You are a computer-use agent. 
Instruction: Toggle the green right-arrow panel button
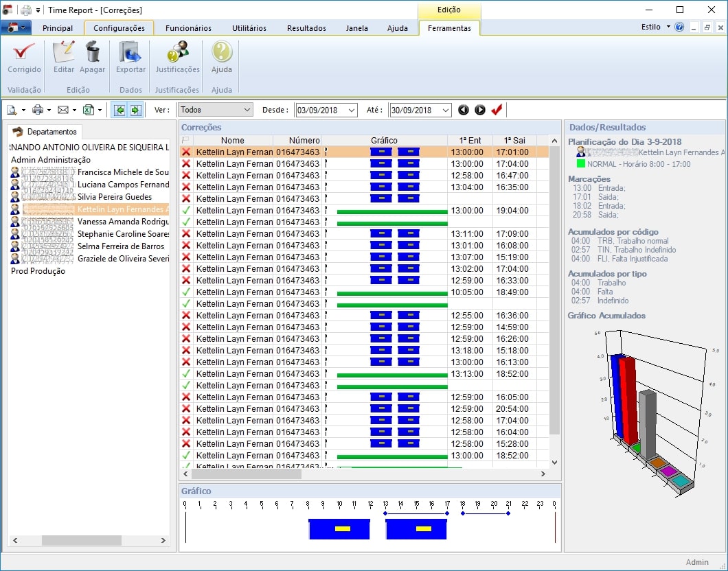coord(135,110)
